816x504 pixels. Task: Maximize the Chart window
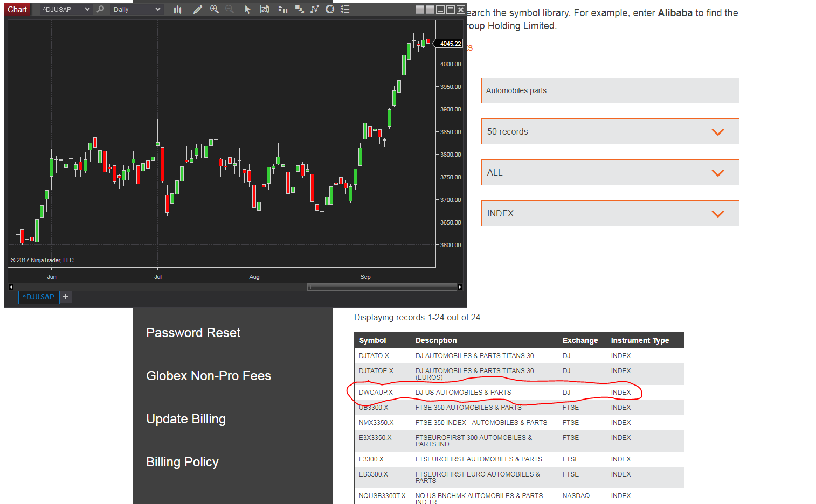[451, 10]
